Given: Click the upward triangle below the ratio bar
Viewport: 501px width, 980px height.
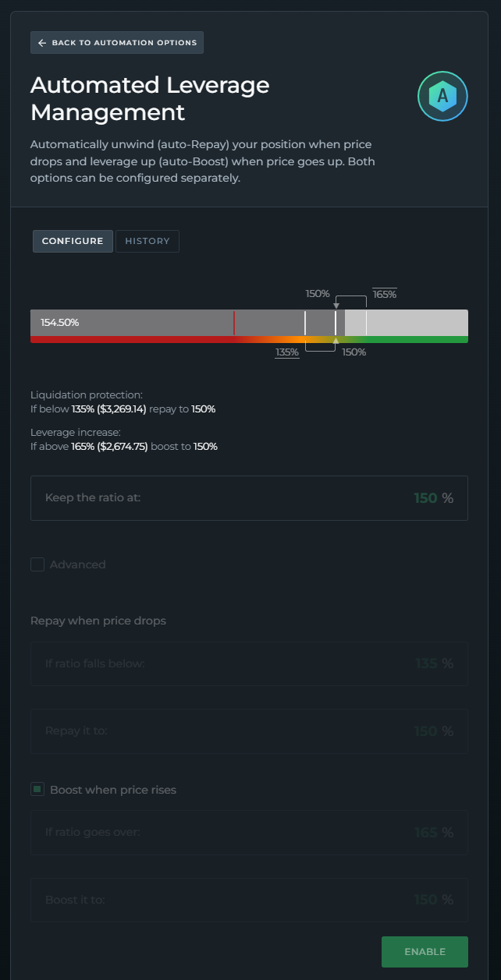Looking at the screenshot, I should 336,341.
